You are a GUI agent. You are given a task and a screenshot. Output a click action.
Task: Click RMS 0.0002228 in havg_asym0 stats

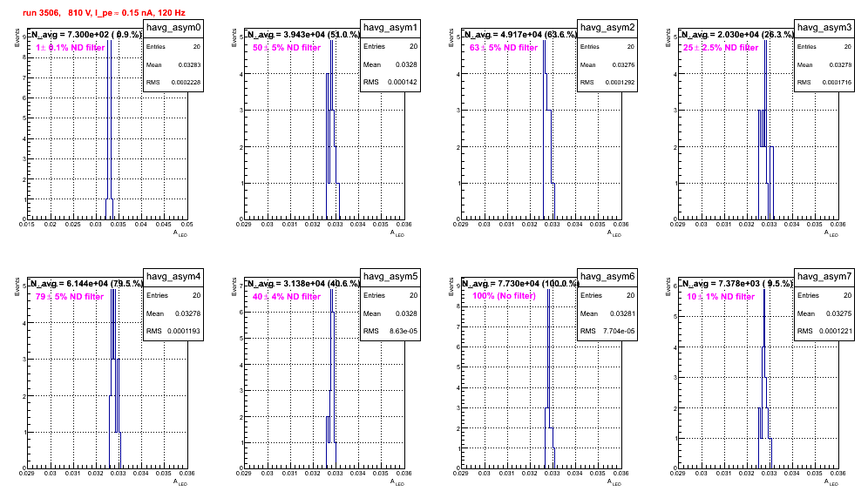click(x=173, y=83)
